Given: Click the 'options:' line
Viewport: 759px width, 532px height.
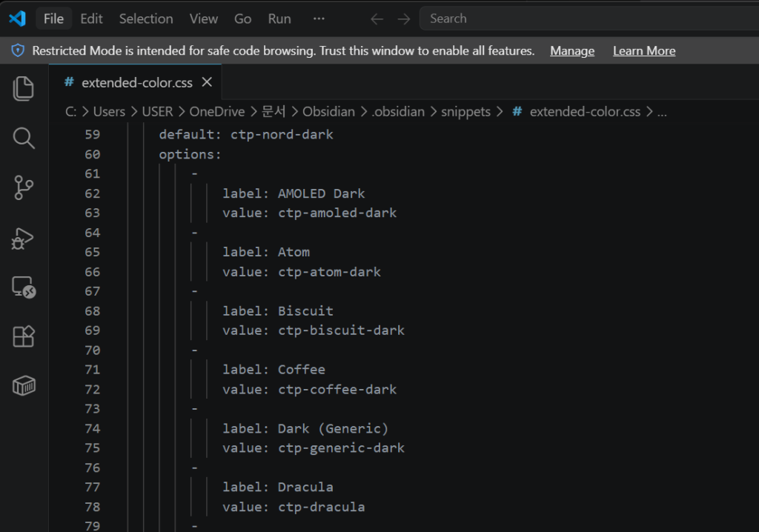Looking at the screenshot, I should (190, 154).
